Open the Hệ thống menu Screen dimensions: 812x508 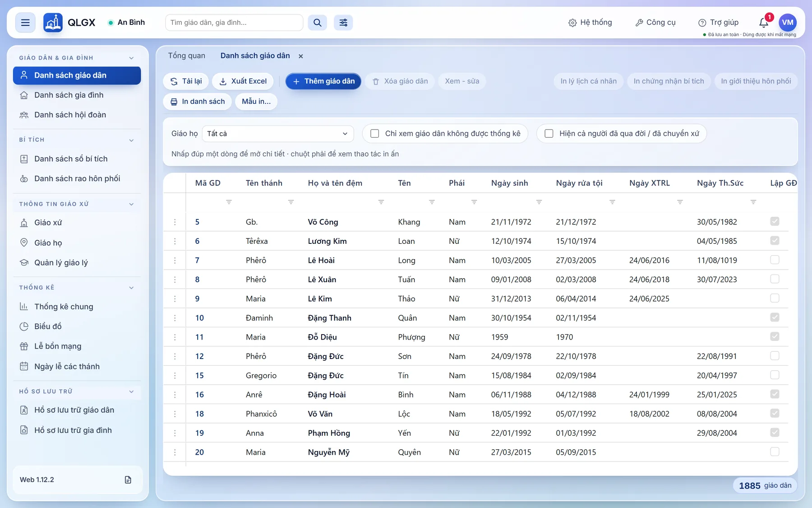pos(590,23)
